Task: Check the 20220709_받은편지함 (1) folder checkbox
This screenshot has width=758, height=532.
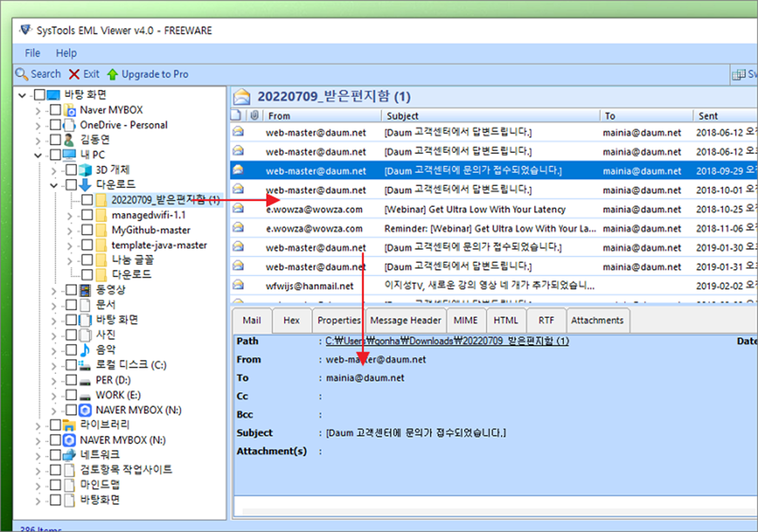Action: tap(87, 200)
